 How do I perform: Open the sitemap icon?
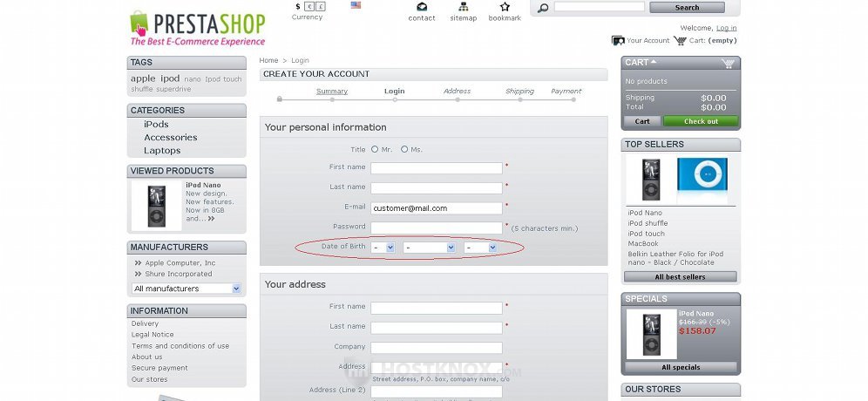click(464, 7)
